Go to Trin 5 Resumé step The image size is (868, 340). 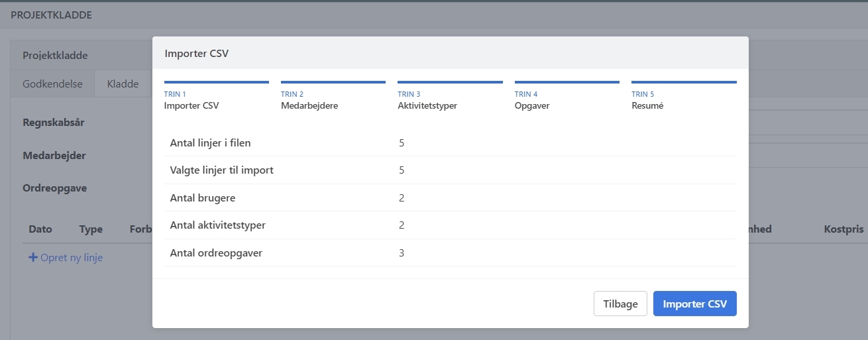pos(683,99)
